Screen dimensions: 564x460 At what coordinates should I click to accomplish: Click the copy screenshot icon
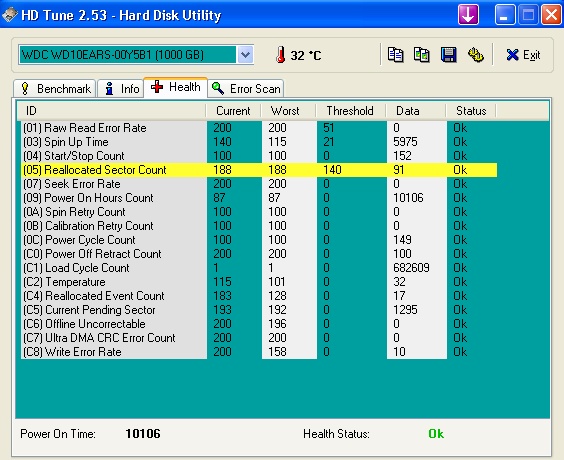[x=422, y=55]
